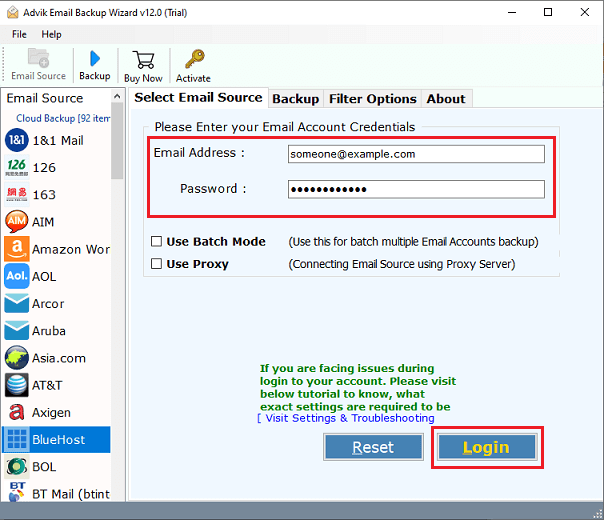Screen dimensions: 604x520
Task: Select the 'BlueHost' list label
Action: (x=59, y=439)
